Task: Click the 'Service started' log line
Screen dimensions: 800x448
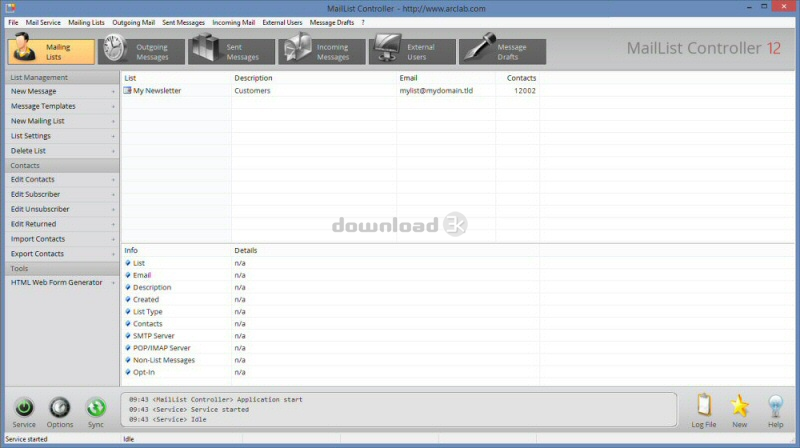Action: pos(189,410)
